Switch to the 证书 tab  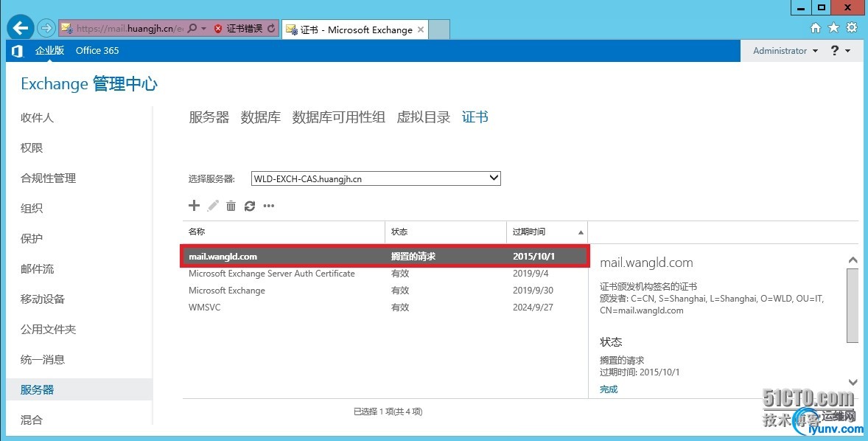[475, 117]
